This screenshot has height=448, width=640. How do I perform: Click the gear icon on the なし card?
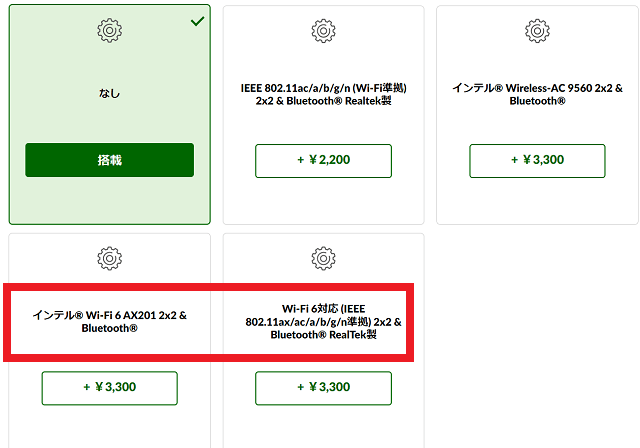(x=109, y=31)
